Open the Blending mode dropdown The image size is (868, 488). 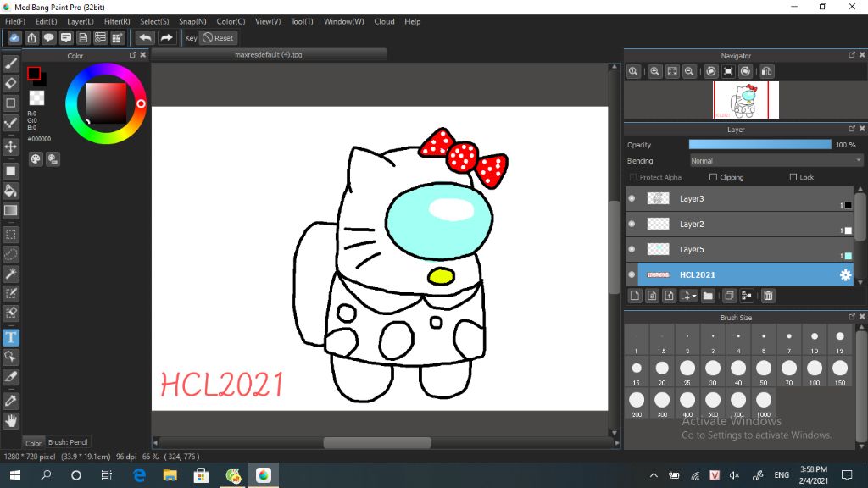776,161
